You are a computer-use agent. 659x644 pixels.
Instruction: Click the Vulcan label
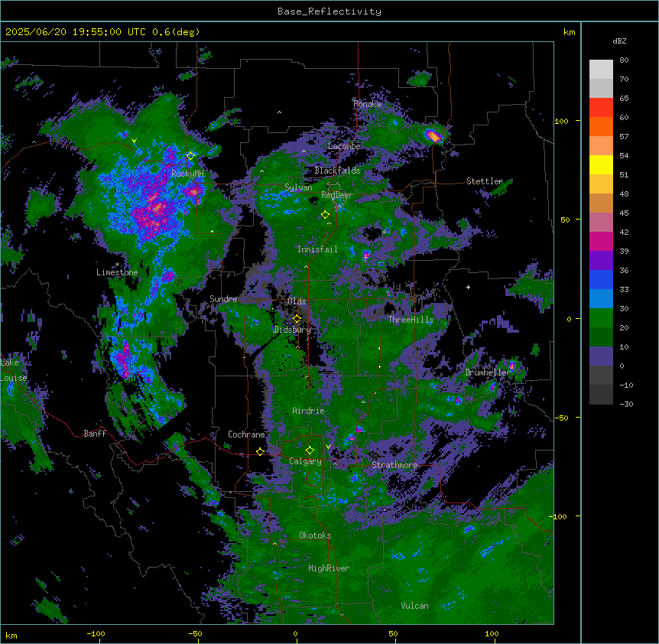coord(415,606)
